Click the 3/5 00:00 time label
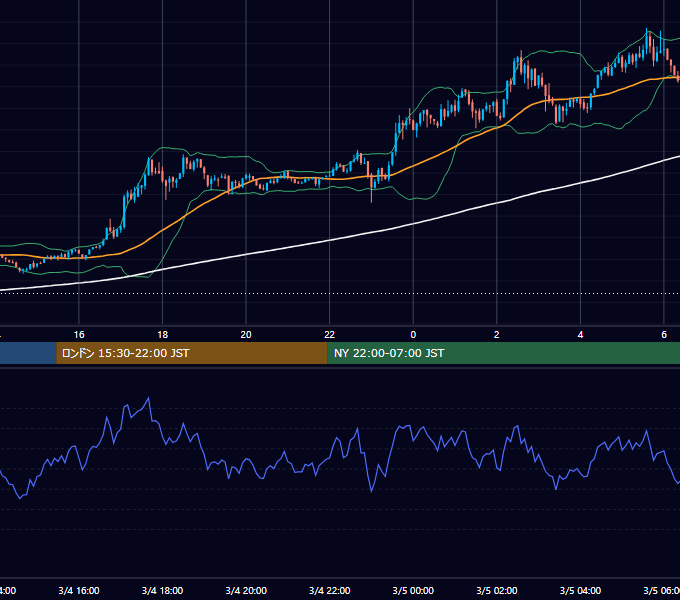This screenshot has height=600, width=680. point(413,590)
